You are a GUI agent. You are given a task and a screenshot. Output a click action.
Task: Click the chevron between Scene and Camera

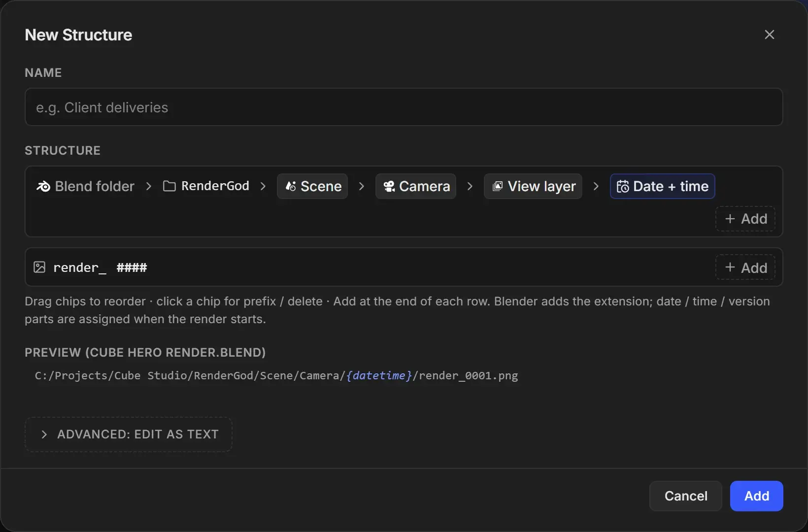[x=362, y=186]
